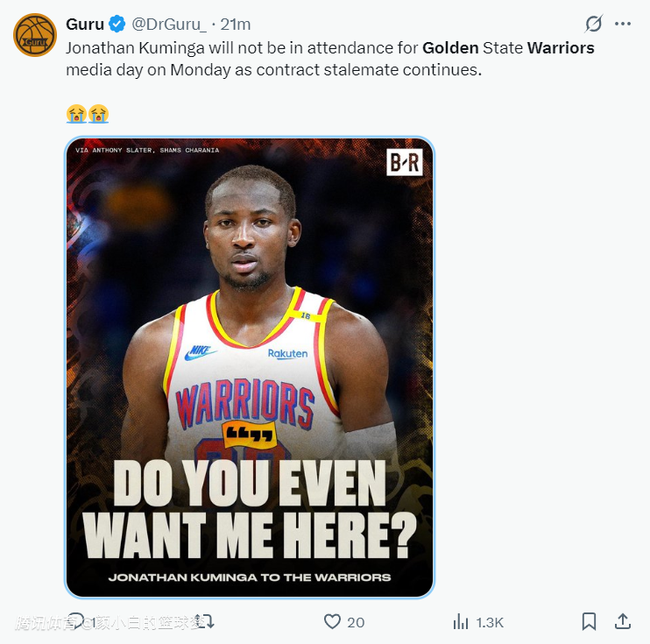
Task: Click the share icon on the tweet
Action: click(623, 622)
